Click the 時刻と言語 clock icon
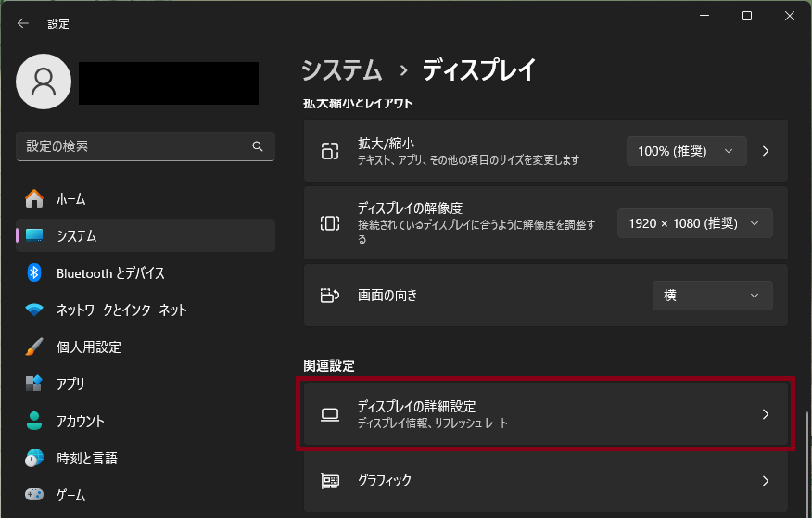Screen dimensions: 812x518 pos(34,458)
